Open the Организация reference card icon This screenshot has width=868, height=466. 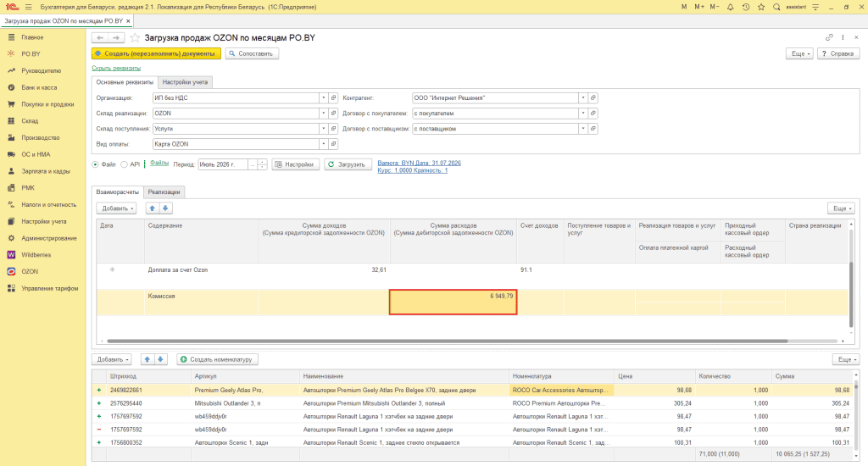point(333,98)
